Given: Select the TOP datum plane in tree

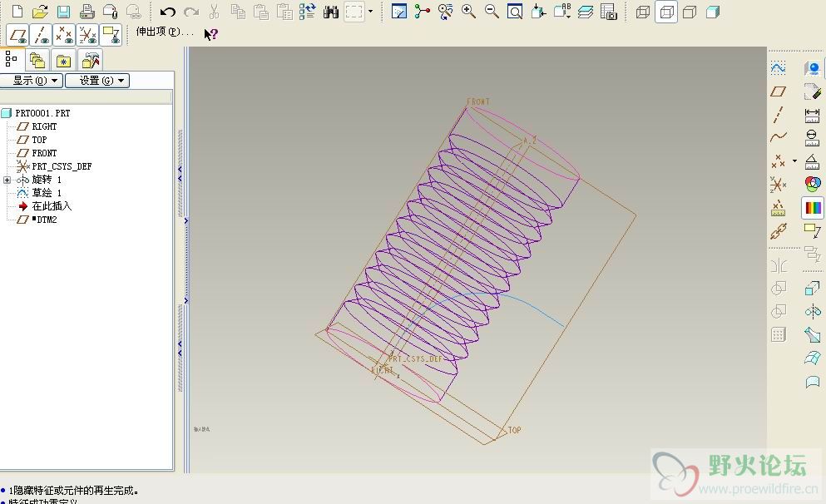Looking at the screenshot, I should pos(39,140).
